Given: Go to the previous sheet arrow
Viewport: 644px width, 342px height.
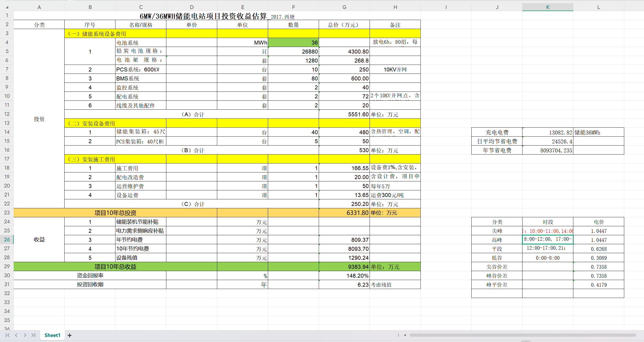Looking at the screenshot, I should [16, 335].
